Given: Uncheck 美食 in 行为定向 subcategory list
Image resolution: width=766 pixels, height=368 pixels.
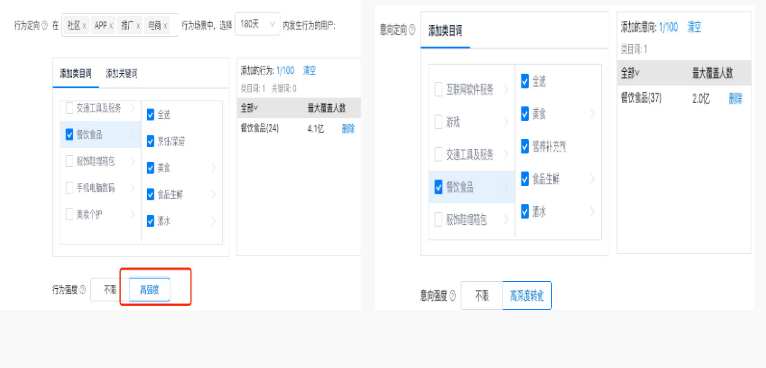Looking at the screenshot, I should (x=150, y=168).
